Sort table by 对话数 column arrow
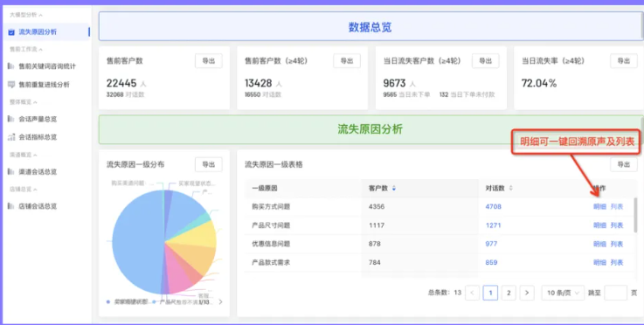 (x=511, y=188)
